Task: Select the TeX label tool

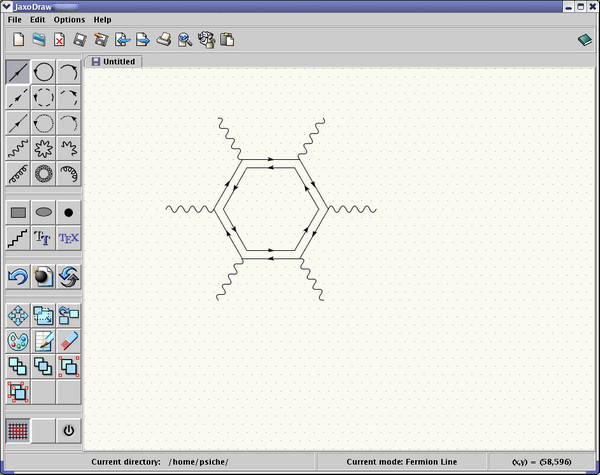Action: pyautogui.click(x=69, y=238)
